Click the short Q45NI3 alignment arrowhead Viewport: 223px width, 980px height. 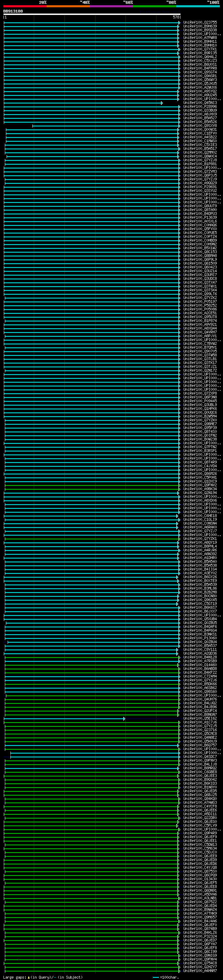162,103
